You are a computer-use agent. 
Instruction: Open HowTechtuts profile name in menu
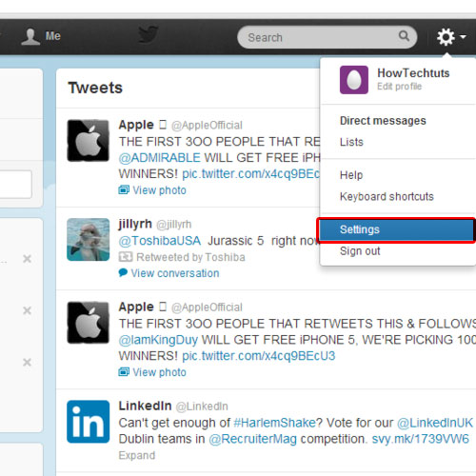click(413, 73)
